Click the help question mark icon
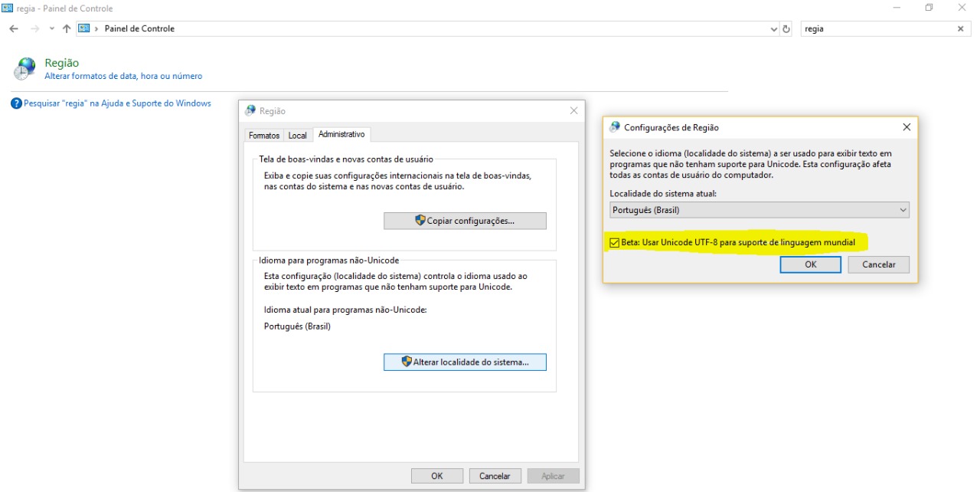Image resolution: width=980 pixels, height=492 pixels. coord(17,103)
